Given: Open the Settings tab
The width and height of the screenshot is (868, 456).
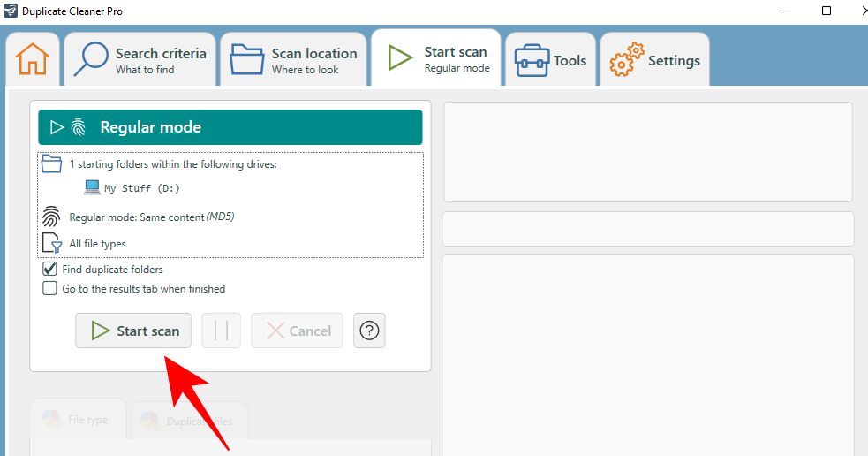Looking at the screenshot, I should pos(655,60).
